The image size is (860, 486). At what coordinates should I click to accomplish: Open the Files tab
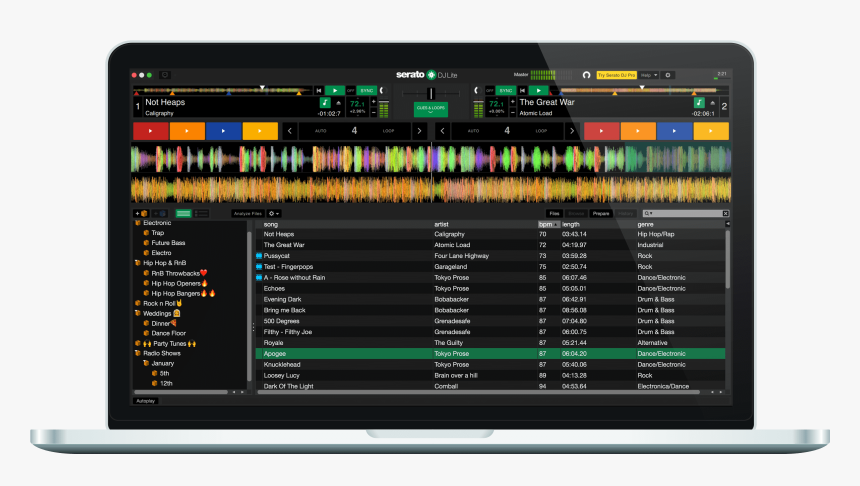tap(554, 213)
